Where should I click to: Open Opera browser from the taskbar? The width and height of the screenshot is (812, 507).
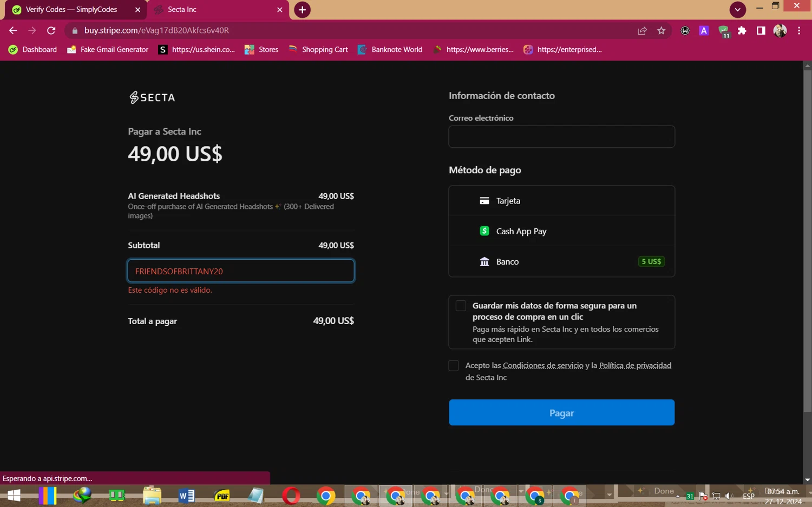(x=291, y=496)
